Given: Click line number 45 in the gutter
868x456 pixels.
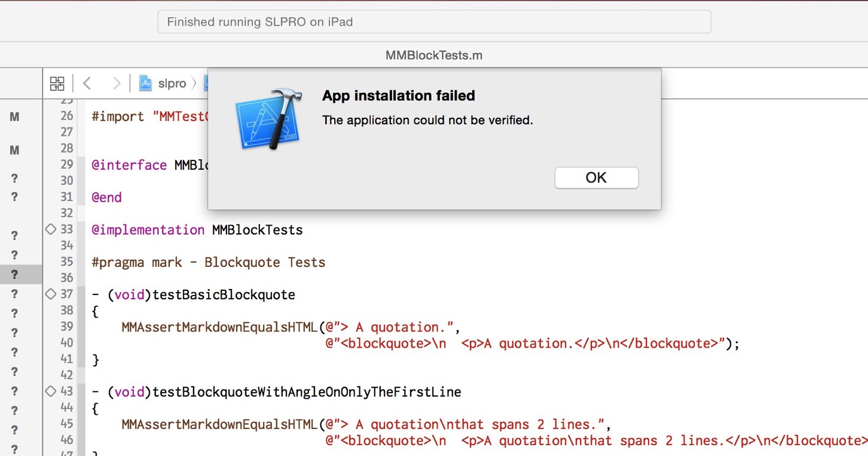Looking at the screenshot, I should click(x=66, y=423).
